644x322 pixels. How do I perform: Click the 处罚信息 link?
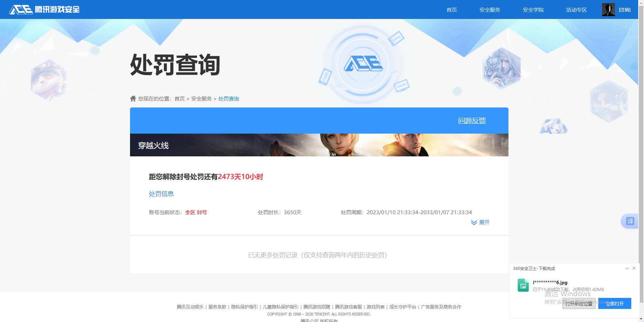[x=161, y=194]
